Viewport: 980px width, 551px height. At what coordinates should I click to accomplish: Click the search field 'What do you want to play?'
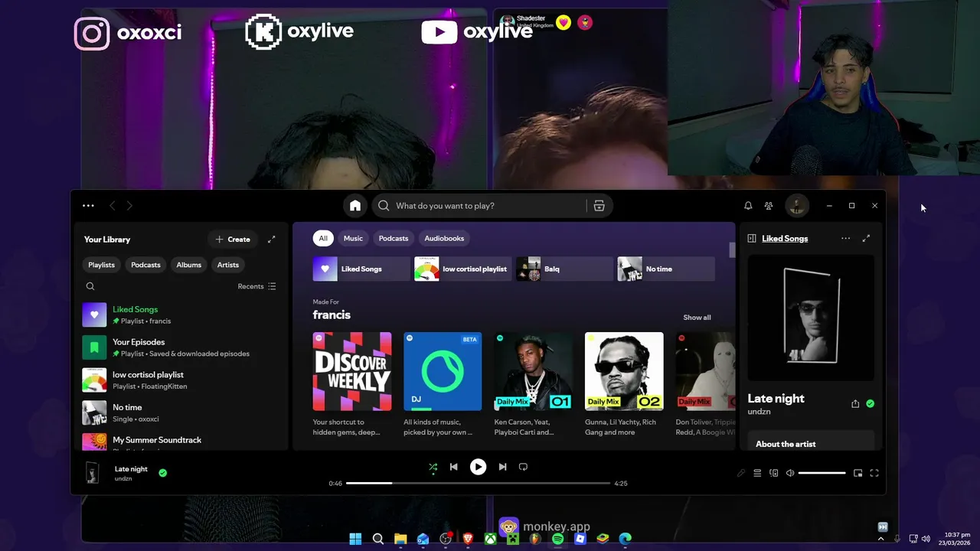click(490, 206)
